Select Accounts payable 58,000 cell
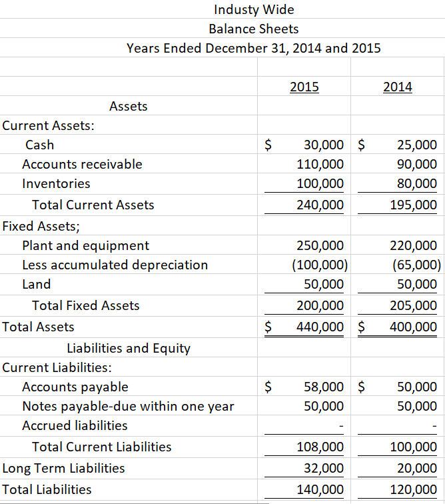This screenshot has width=445, height=504. click(x=304, y=387)
